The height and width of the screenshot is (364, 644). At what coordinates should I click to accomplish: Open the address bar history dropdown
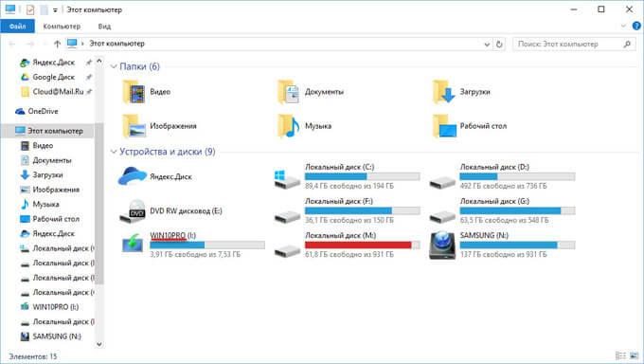click(487, 44)
